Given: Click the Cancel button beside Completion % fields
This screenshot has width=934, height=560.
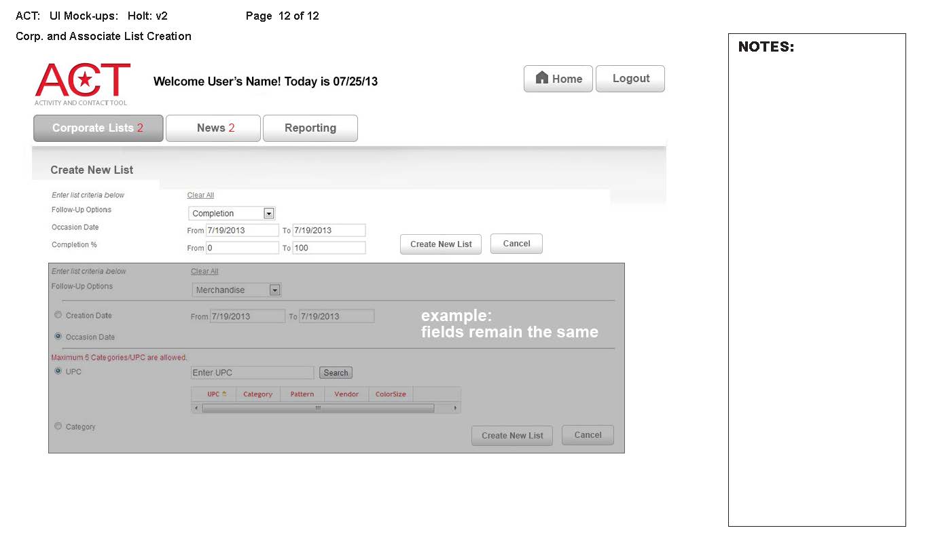Looking at the screenshot, I should (516, 244).
